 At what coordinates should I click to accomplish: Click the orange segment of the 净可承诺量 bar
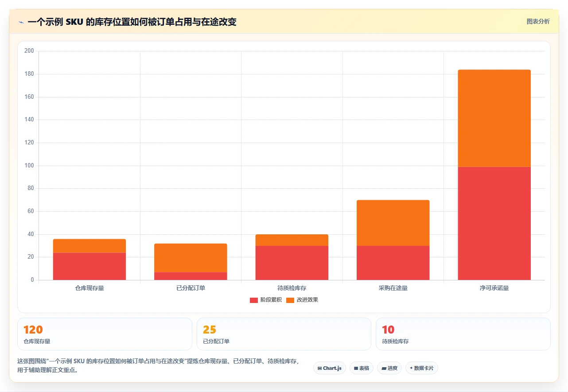point(494,118)
